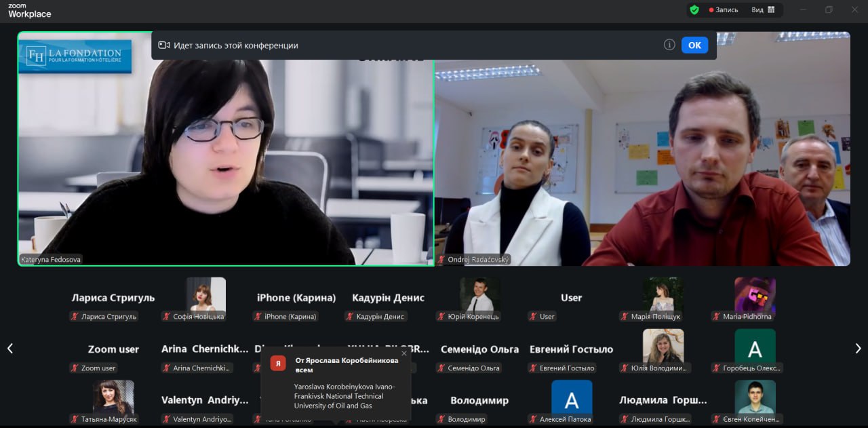The image size is (868, 428).
Task: Select Kateryna Fedosova's video tile
Action: coord(226,149)
